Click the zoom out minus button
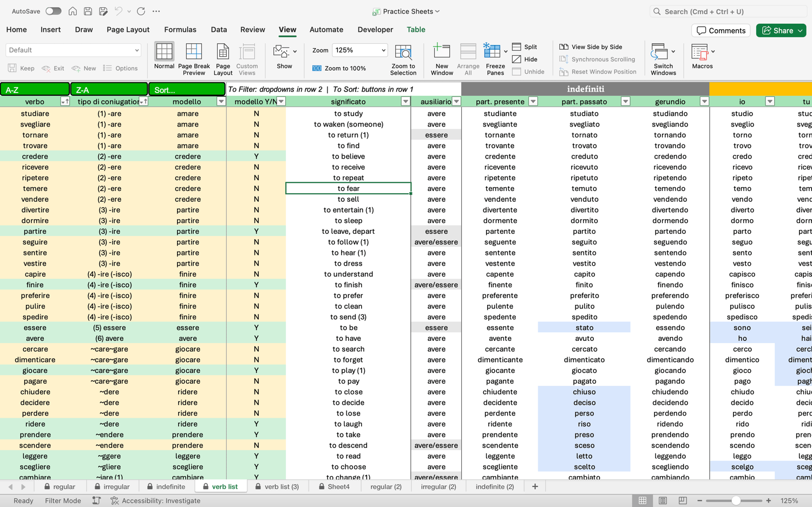 click(x=699, y=501)
